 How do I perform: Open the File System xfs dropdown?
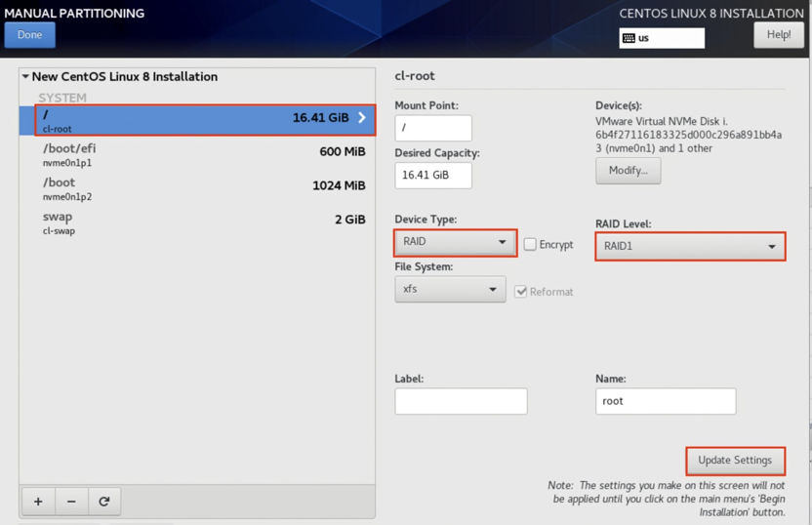[450, 289]
